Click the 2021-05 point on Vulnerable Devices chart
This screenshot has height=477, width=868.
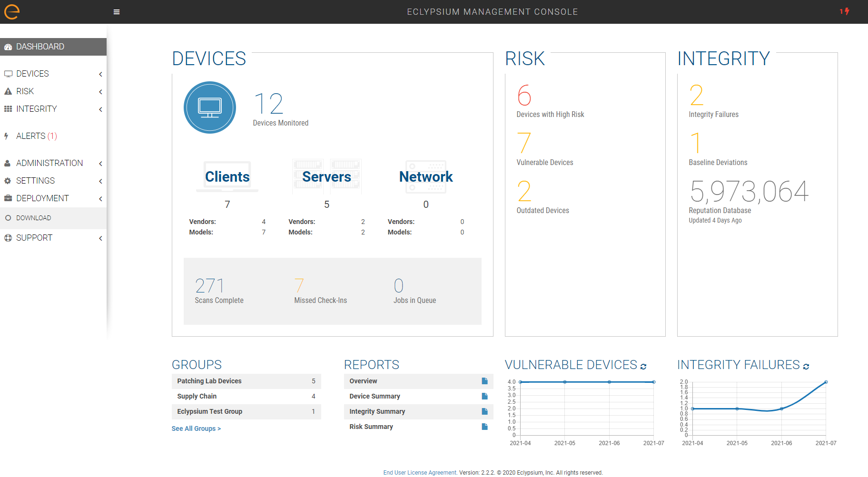pos(565,382)
